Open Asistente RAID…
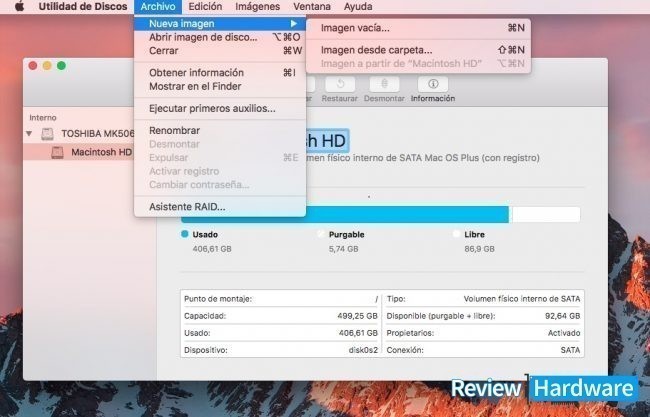Viewport: 650px width, 417px height. pos(220,206)
